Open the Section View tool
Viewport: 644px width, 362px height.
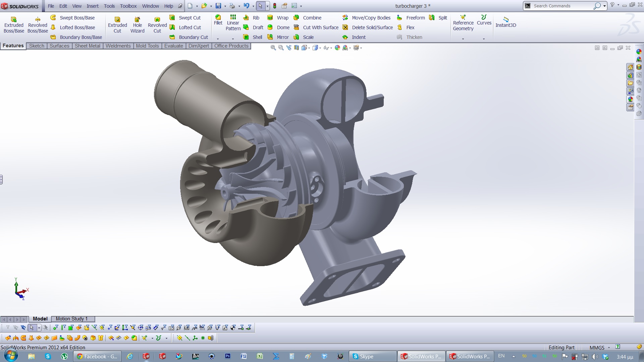297,48
